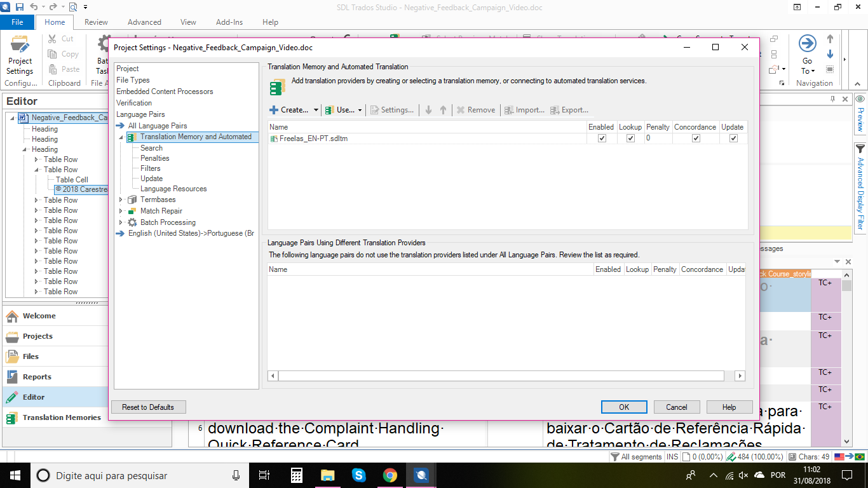Viewport: 868px width, 488px height.
Task: Open the Projects view in sidebar
Action: point(55,336)
